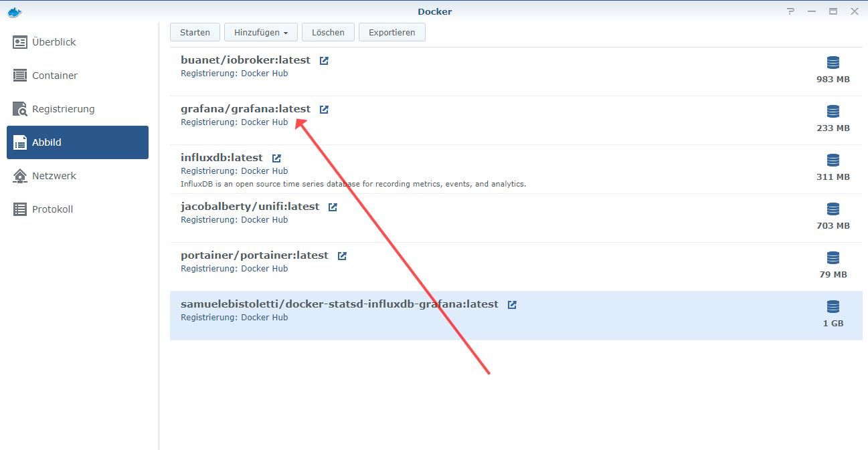Click 233 MB size label
The width and height of the screenshot is (868, 450).
coord(833,128)
